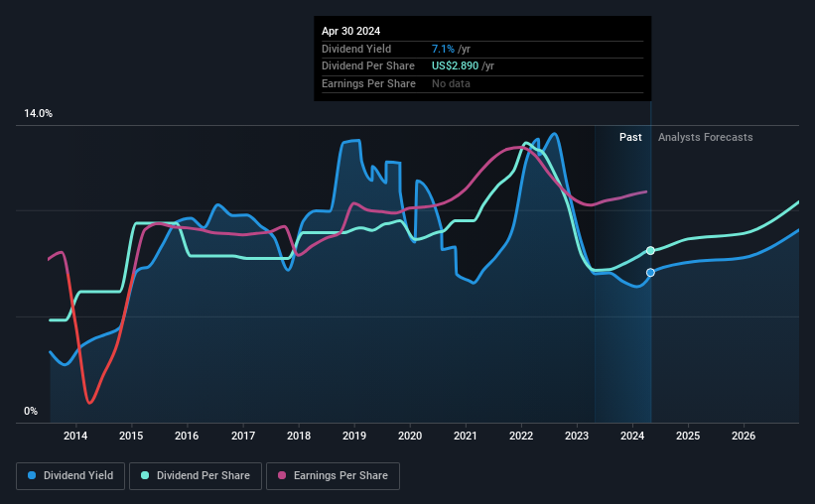
Task: Click the blue Dividend Yield legend dot
Action: coord(32,475)
